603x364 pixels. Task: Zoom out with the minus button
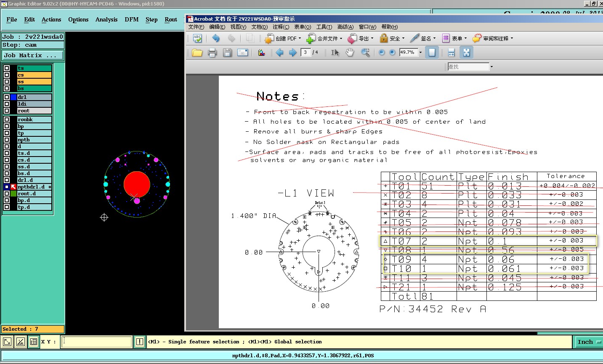click(382, 53)
